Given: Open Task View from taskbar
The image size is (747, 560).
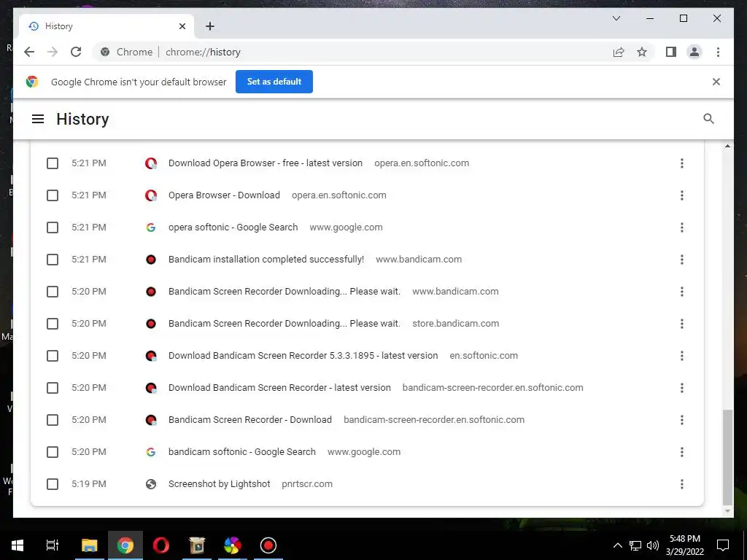Looking at the screenshot, I should click(52, 545).
